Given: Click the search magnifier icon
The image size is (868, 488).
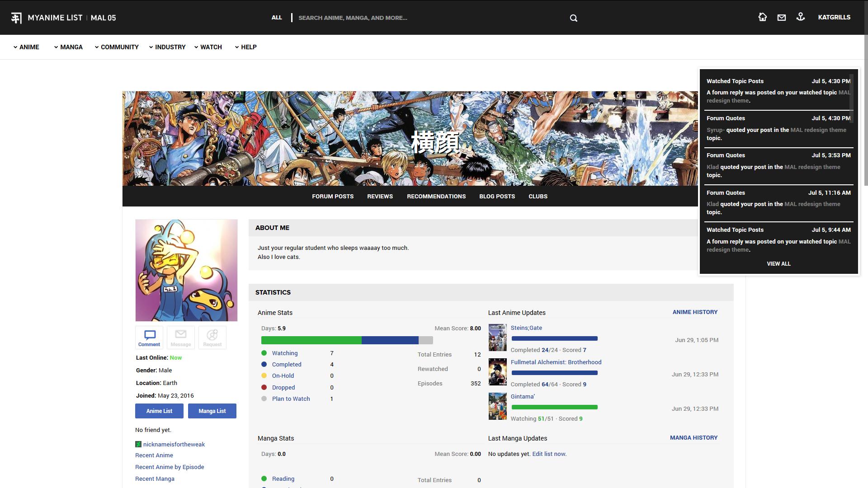Looking at the screenshot, I should pyautogui.click(x=573, y=18).
